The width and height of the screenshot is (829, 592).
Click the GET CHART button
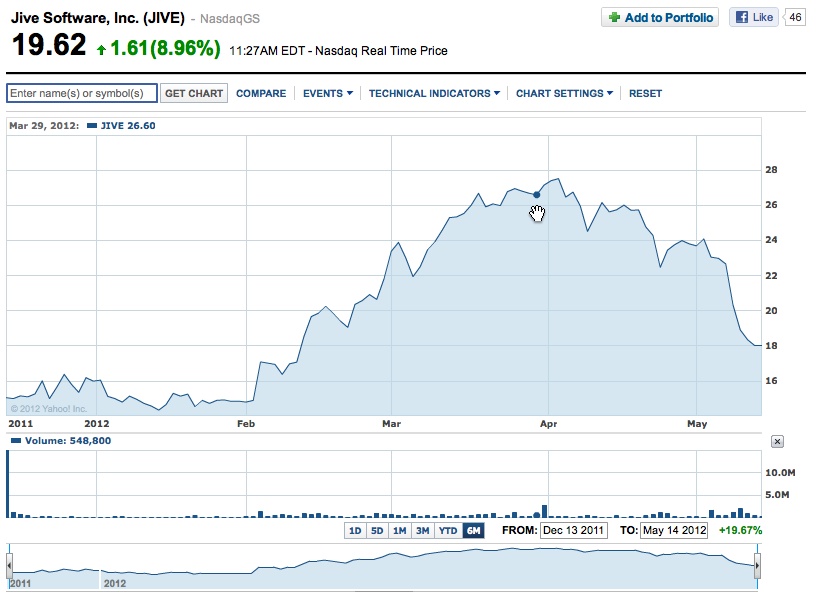194,93
